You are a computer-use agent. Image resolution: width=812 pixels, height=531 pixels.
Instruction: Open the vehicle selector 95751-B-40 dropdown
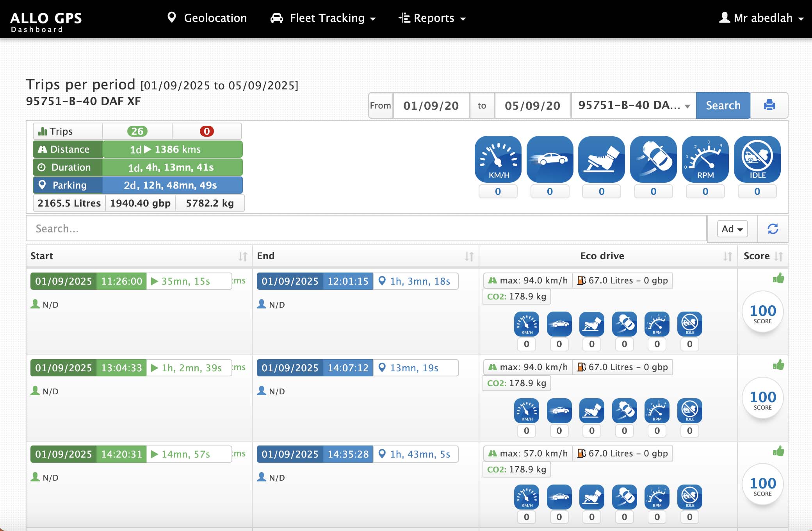coord(633,105)
